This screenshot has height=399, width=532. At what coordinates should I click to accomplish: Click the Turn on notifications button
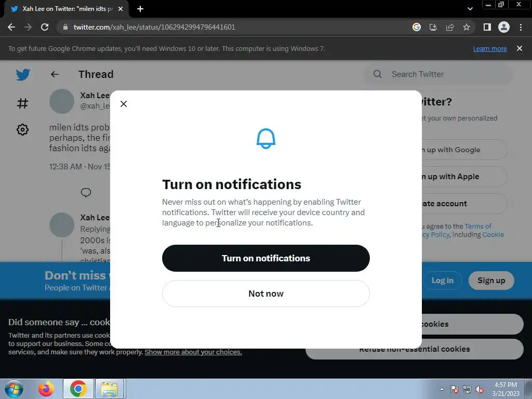(x=265, y=258)
